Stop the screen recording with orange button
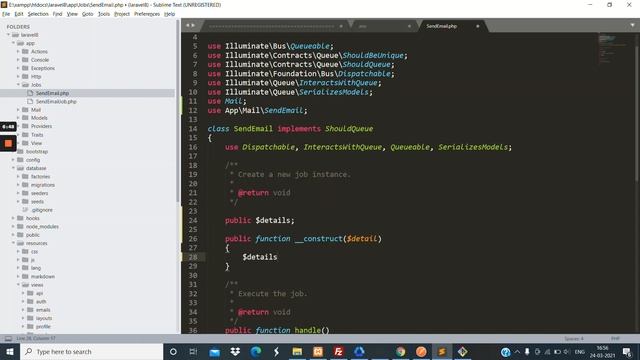The image size is (640, 360). point(8,143)
